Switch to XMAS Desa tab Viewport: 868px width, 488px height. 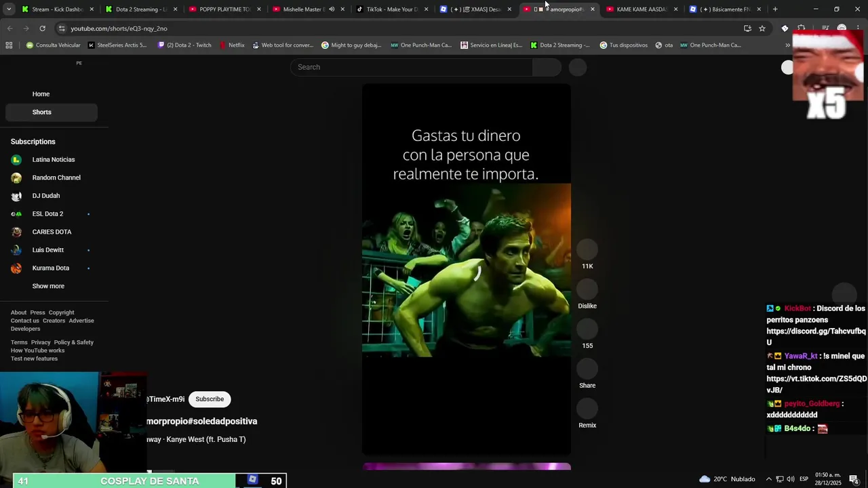475,9
